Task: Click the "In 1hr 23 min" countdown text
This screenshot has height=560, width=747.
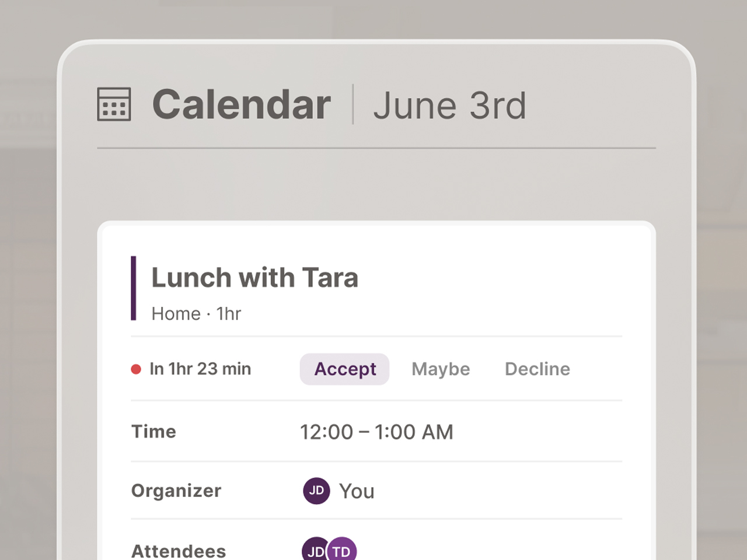Action: (x=200, y=369)
